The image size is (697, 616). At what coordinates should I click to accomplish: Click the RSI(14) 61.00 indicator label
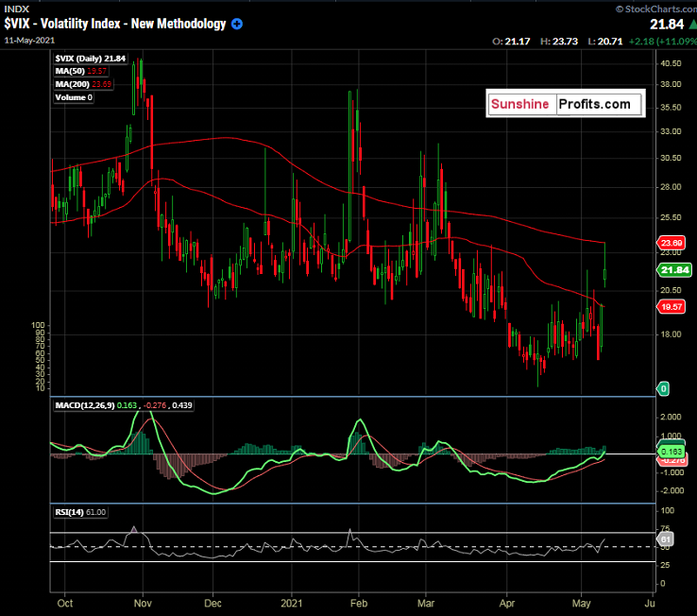point(80,512)
